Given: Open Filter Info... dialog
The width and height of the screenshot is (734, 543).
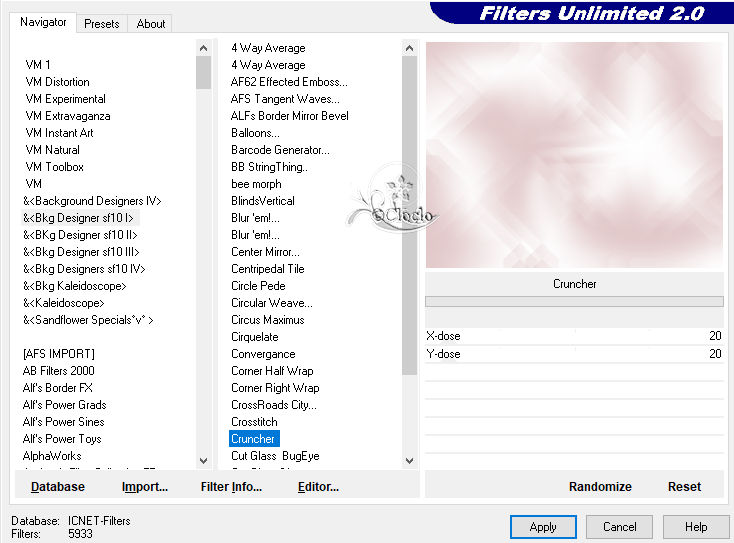Looking at the screenshot, I should click(x=231, y=487).
